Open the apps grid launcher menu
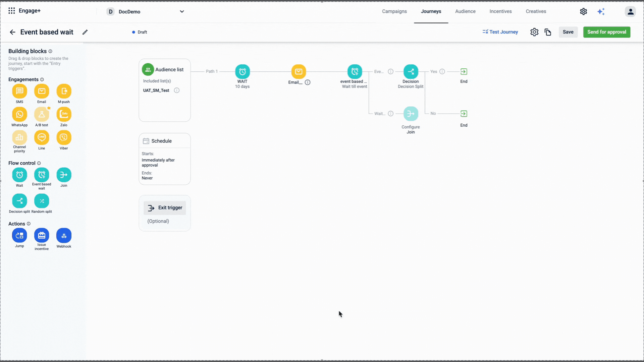This screenshot has width=644, height=362. 12,11
